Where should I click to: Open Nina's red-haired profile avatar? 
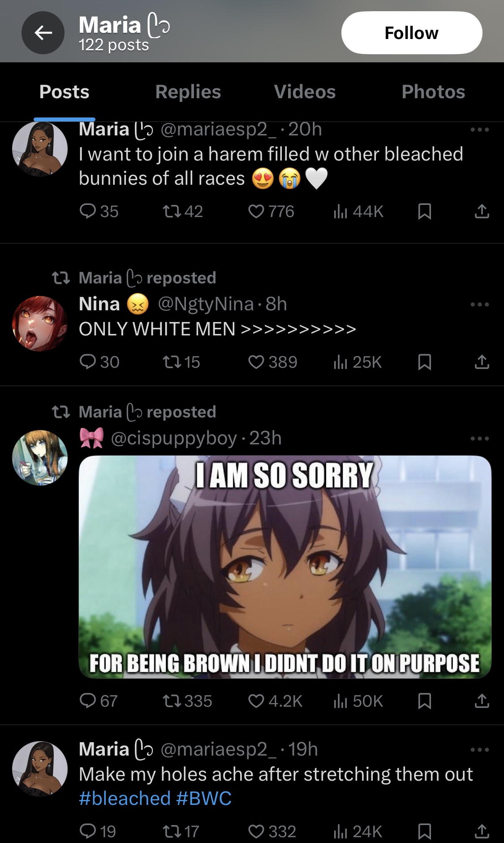coord(39,323)
